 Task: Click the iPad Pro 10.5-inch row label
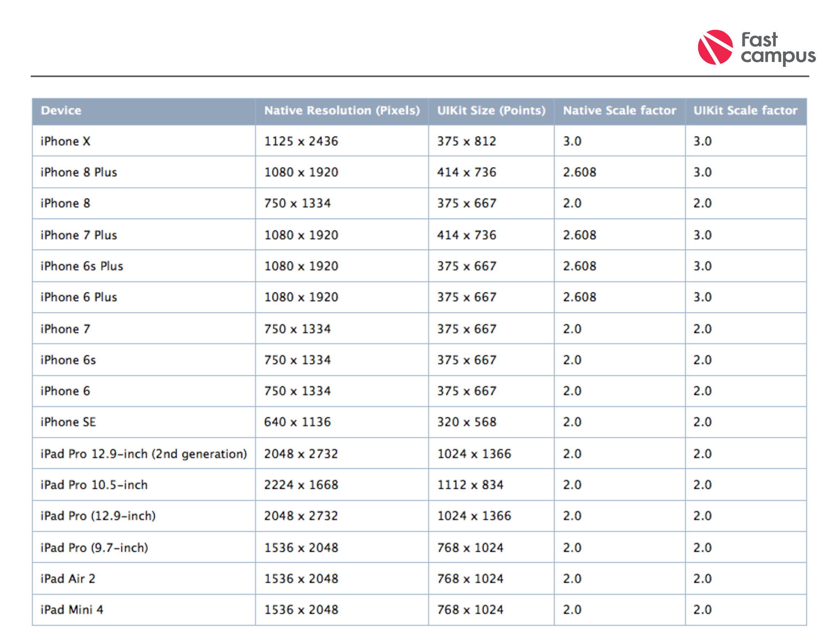click(94, 485)
